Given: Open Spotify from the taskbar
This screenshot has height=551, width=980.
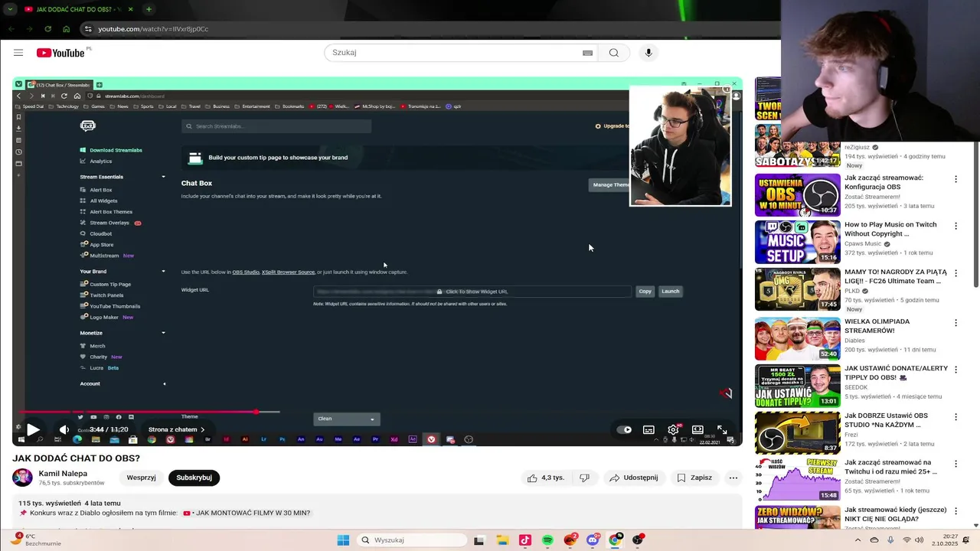Looking at the screenshot, I should 547,540.
